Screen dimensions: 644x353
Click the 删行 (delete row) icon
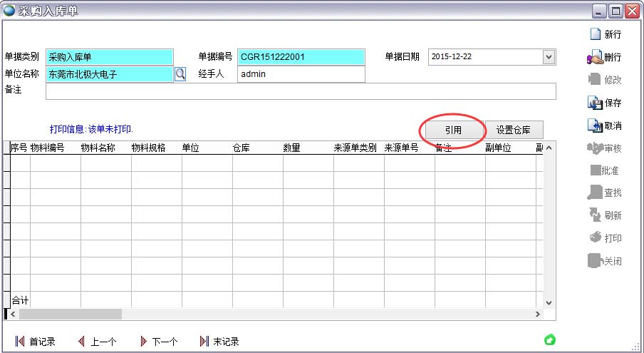[595, 57]
